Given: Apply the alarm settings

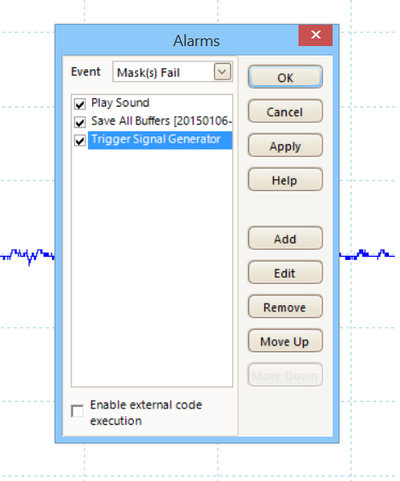Looking at the screenshot, I should [x=285, y=146].
